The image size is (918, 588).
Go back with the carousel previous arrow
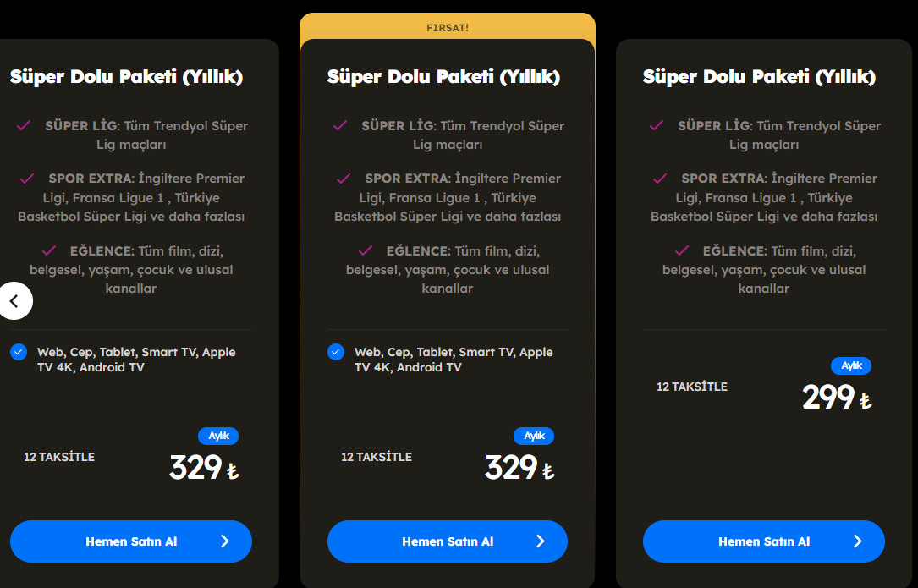coord(15,301)
